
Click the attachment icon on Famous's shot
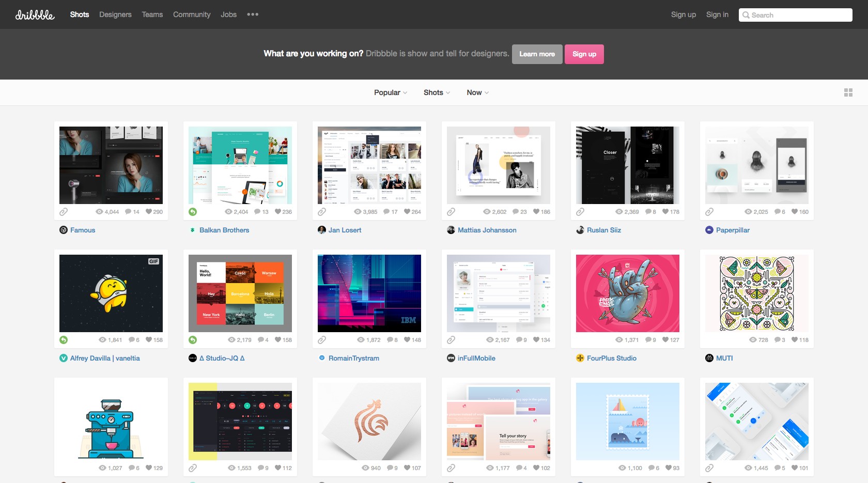[x=63, y=211]
